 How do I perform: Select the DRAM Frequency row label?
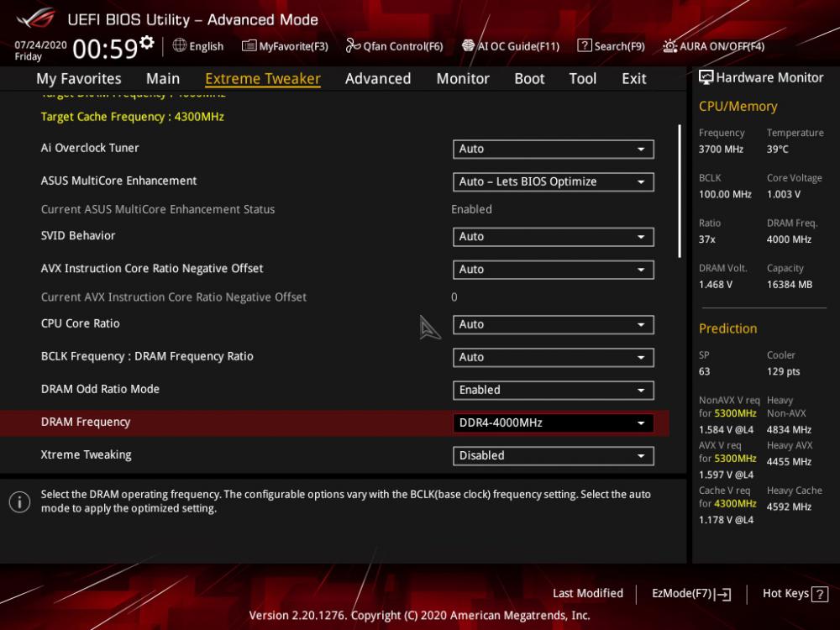click(86, 423)
